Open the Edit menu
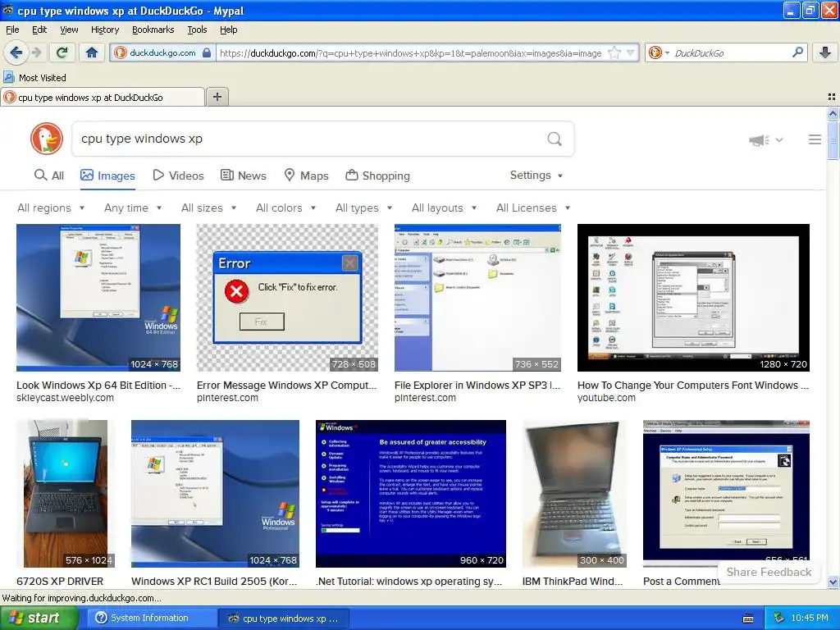 (x=39, y=30)
